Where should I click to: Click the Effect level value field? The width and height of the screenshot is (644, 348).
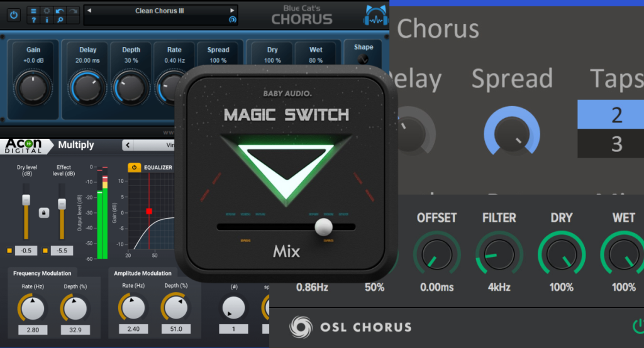[62, 251]
